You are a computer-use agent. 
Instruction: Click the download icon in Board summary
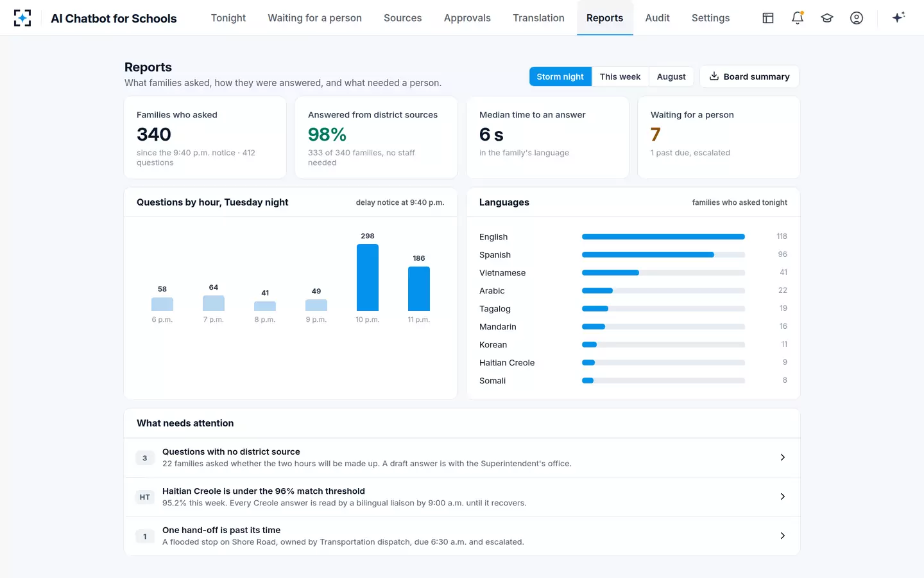click(714, 76)
